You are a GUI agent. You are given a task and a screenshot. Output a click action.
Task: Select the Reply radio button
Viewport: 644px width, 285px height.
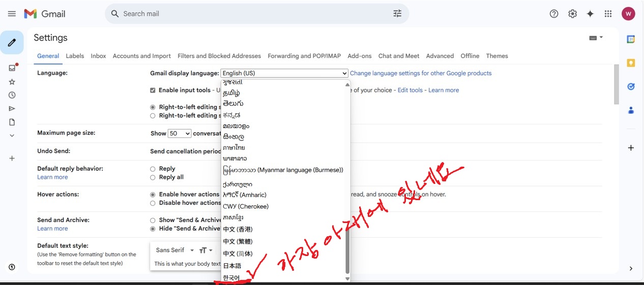[x=153, y=169]
